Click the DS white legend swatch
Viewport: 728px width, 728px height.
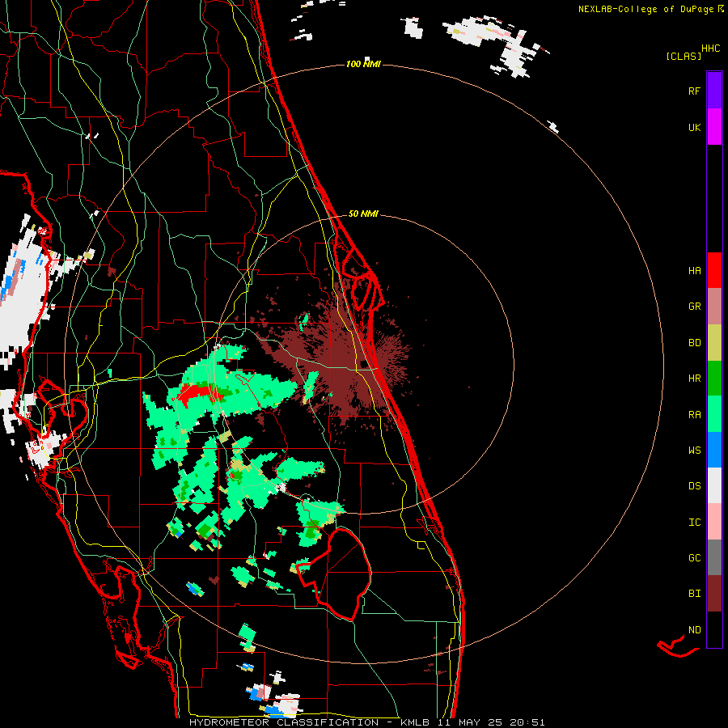point(714,485)
